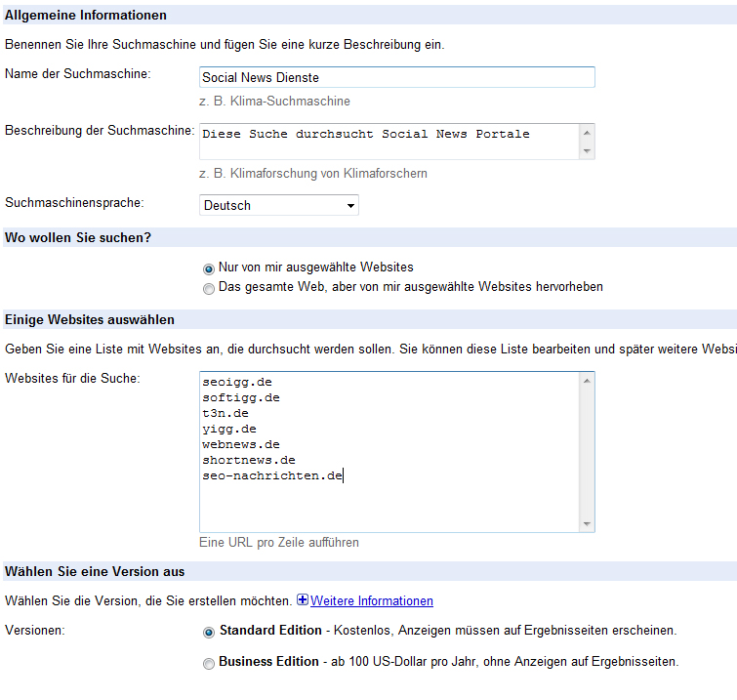The height and width of the screenshot is (700, 737).
Task: Click the 'Name der Suchmaschine:' label
Action: click(x=77, y=74)
